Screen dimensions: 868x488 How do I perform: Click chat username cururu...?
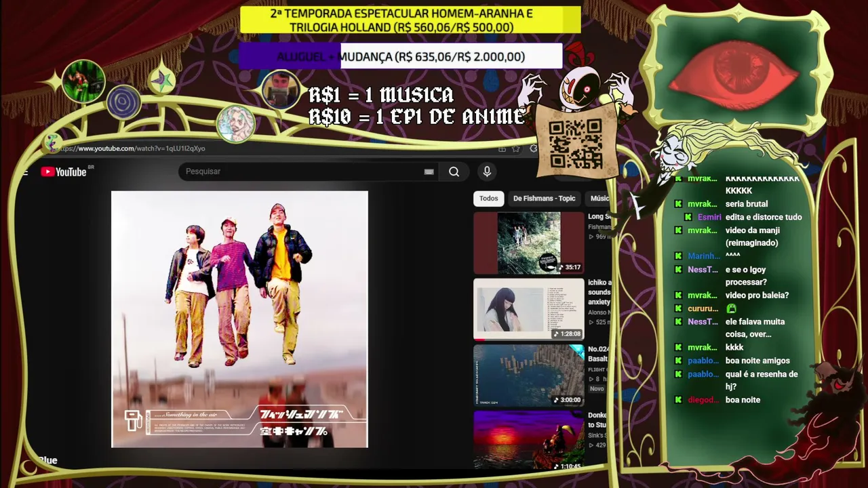coord(703,308)
